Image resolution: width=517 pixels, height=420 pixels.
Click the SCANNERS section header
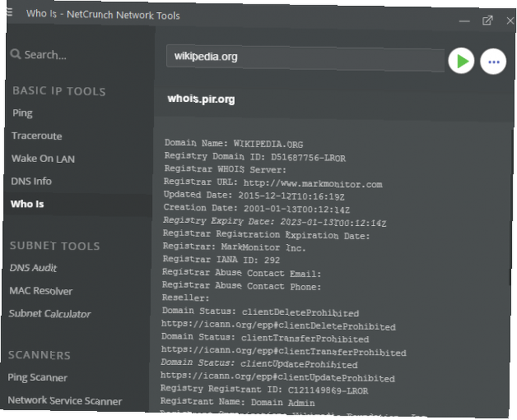pos(39,355)
